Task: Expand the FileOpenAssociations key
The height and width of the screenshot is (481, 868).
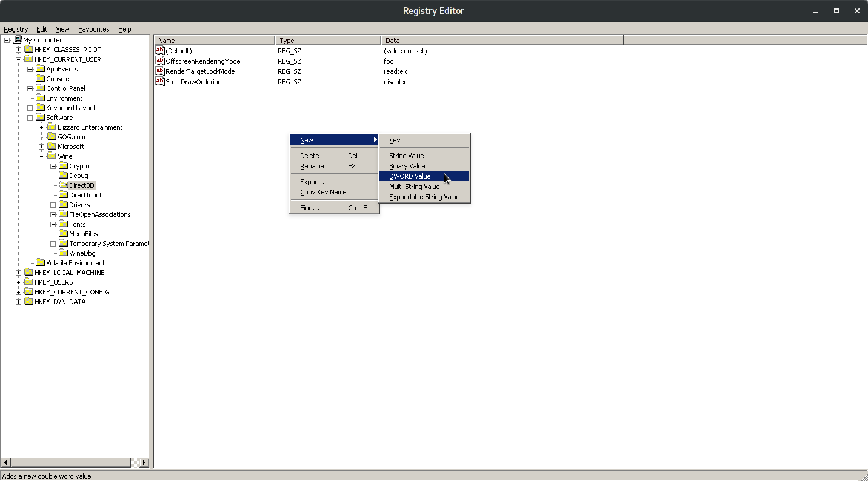Action: click(53, 214)
